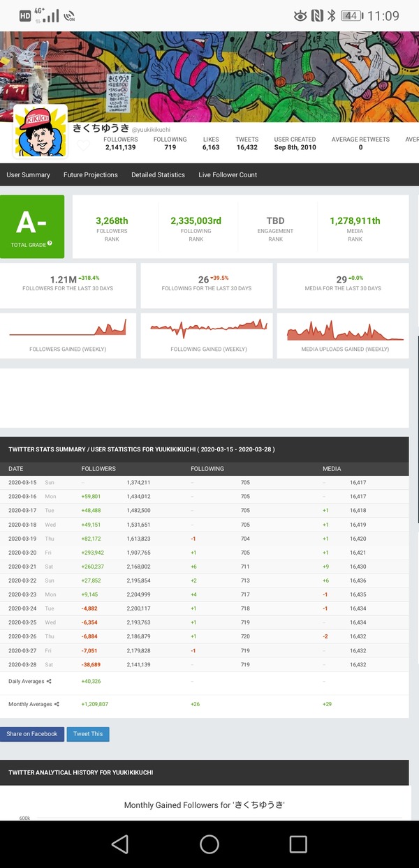The image size is (419, 868).
Task: Click the 26 following for last 30 days
Action: click(203, 279)
